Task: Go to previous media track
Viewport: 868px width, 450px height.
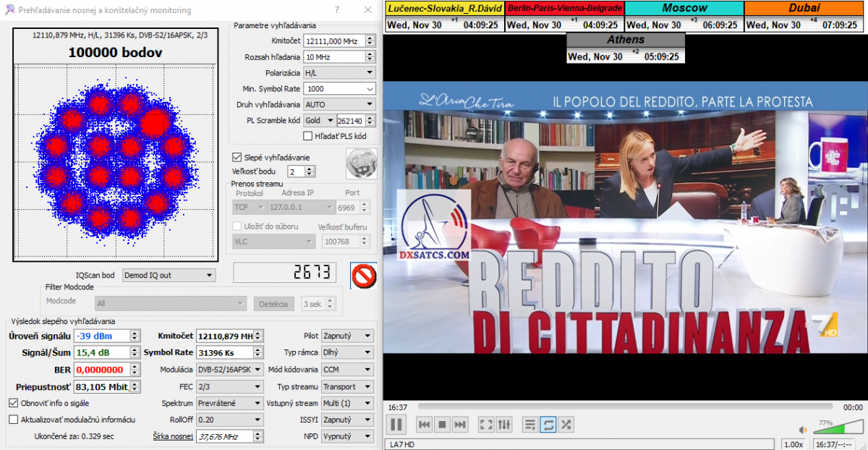Action: pyautogui.click(x=425, y=425)
